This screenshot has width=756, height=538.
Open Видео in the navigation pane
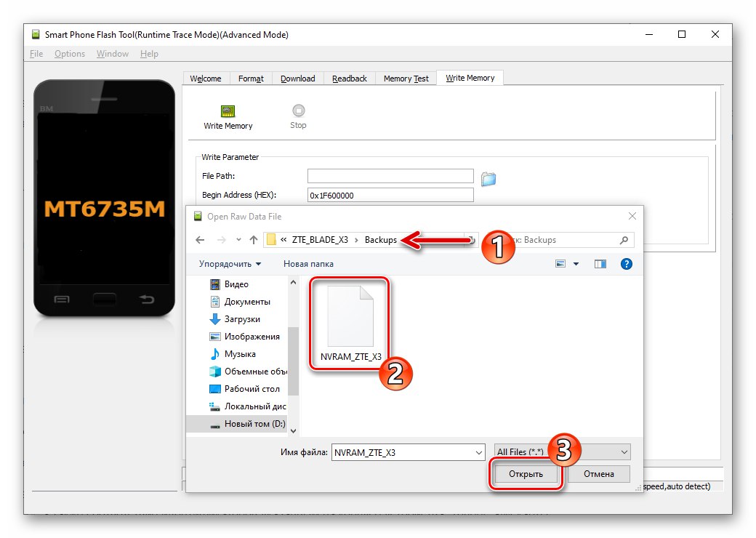236,284
